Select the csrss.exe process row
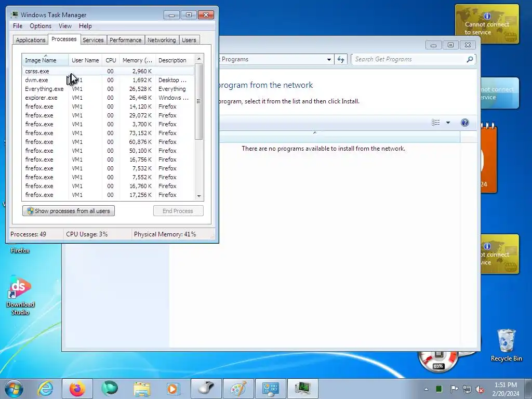 tap(108, 71)
